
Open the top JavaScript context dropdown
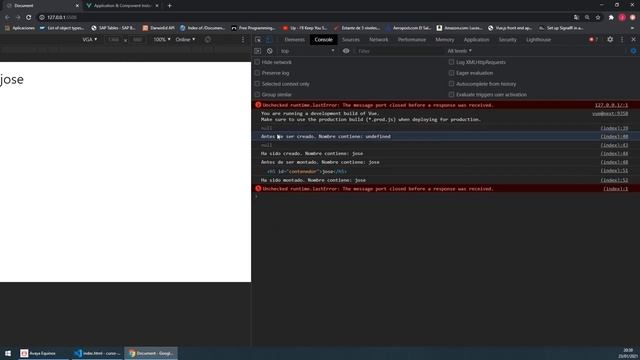tap(307, 51)
